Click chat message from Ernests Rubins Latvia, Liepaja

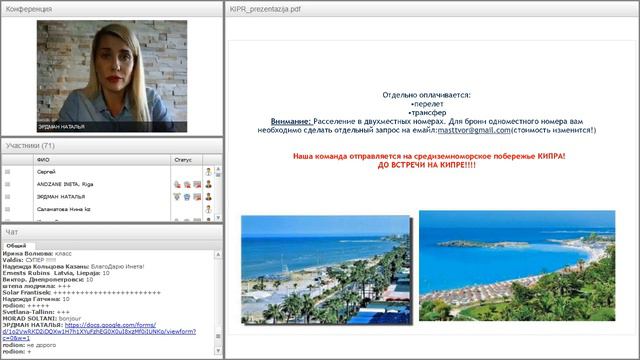(56, 273)
